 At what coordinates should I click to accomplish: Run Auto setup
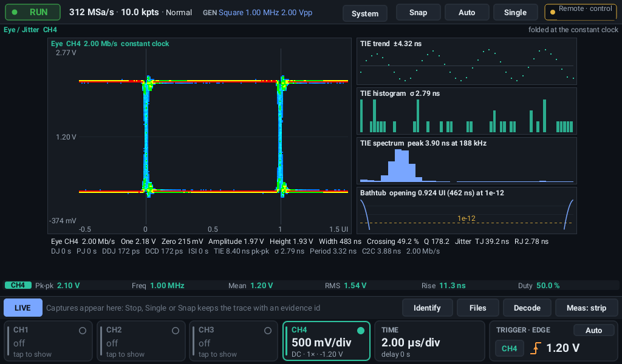click(x=466, y=13)
